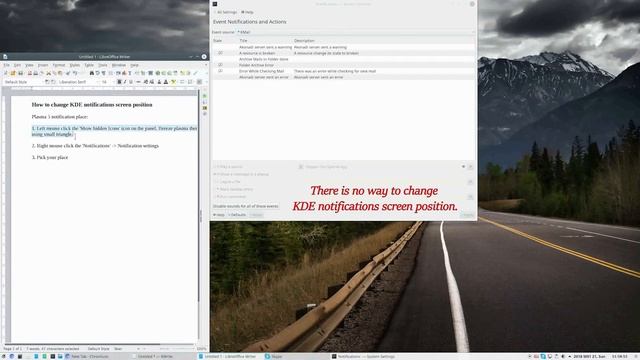This screenshot has height=360, width=640.
Task: Select the 'Archive Mails in Folder done' row
Action: click(x=343, y=59)
